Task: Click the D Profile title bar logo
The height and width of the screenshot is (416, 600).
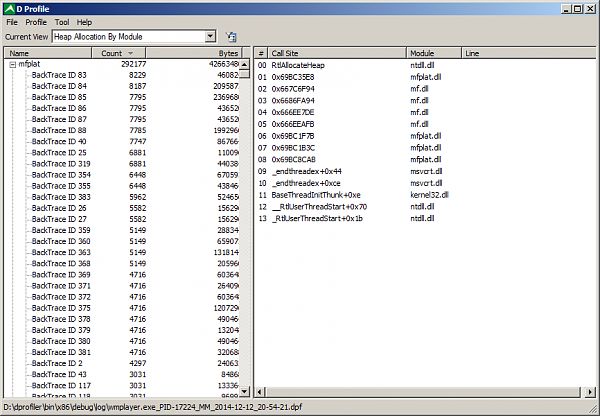Action: [x=9, y=9]
